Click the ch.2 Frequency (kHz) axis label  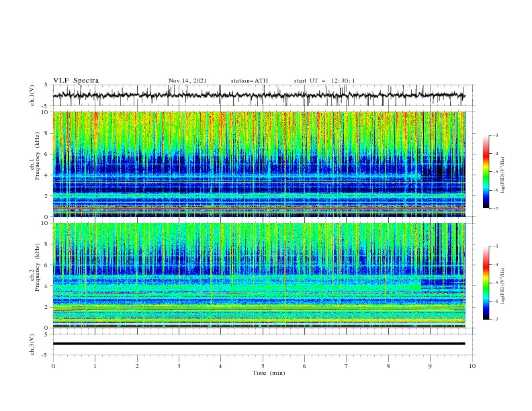35,267
